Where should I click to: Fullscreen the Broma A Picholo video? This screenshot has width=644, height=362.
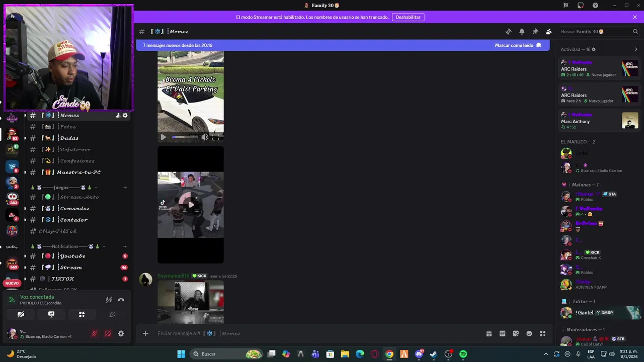point(216,137)
